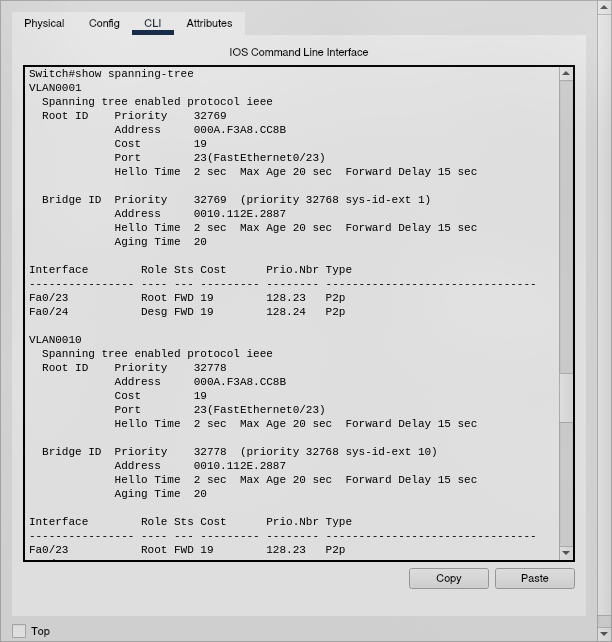The width and height of the screenshot is (612, 642).
Task: Click the Paste button
Action: pos(534,578)
